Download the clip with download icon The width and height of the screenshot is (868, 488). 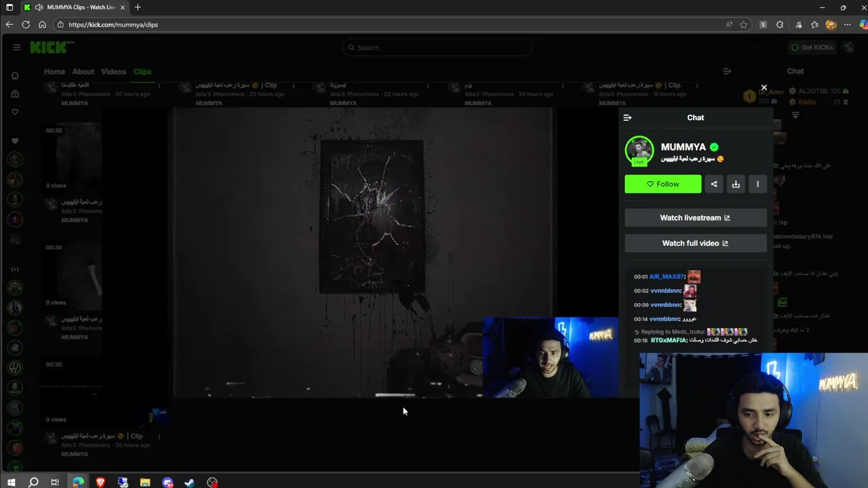(x=736, y=184)
